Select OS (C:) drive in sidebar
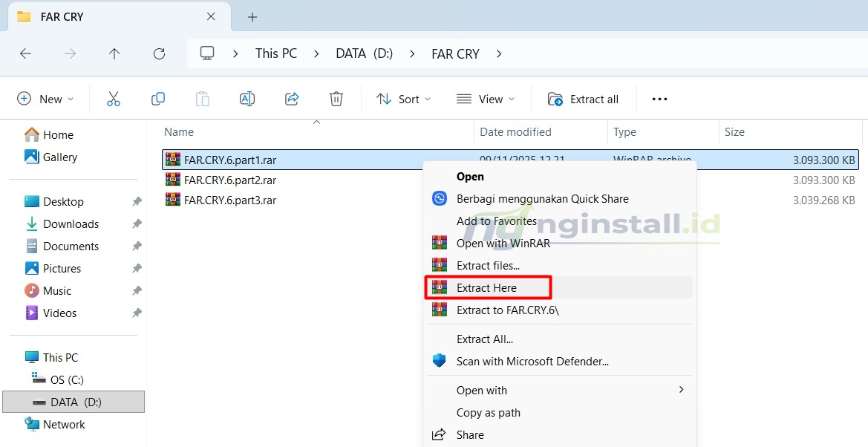This screenshot has height=447, width=868. [x=58, y=379]
